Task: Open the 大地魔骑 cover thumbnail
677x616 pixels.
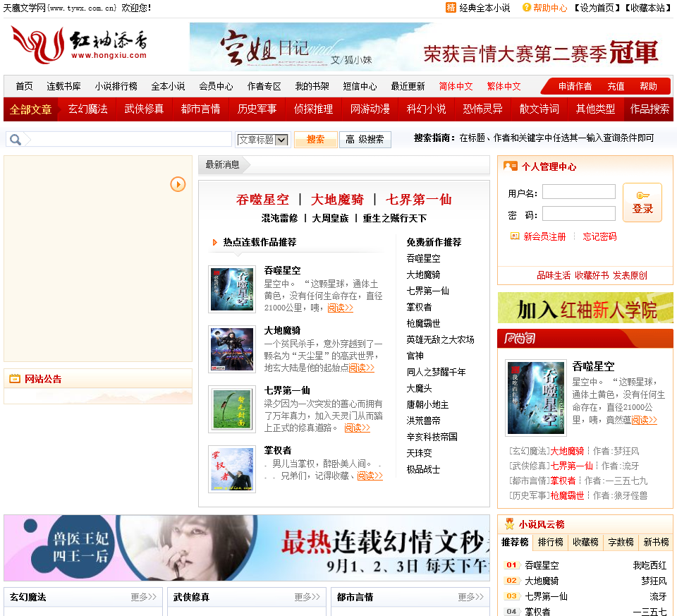Action: pyautogui.click(x=232, y=349)
